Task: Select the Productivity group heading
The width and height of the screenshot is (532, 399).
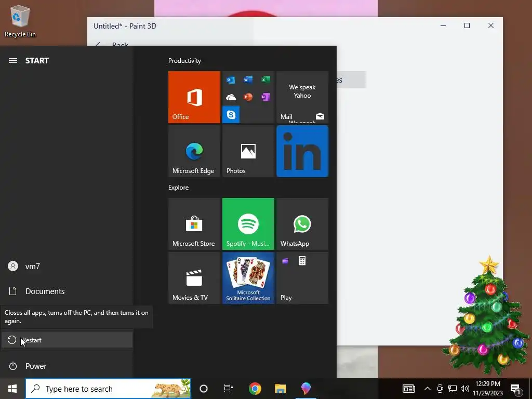Action: 184,61
